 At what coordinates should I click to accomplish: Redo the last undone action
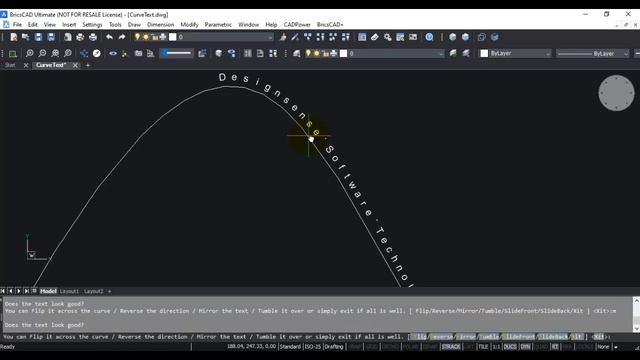pyautogui.click(x=122, y=37)
